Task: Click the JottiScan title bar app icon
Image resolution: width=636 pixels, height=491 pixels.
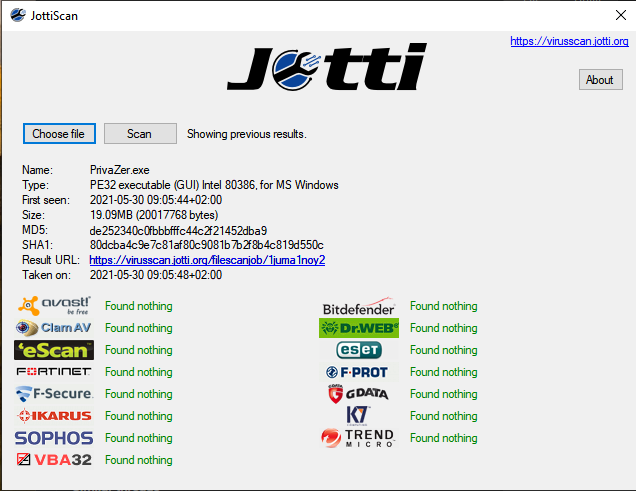Action: pyautogui.click(x=18, y=15)
